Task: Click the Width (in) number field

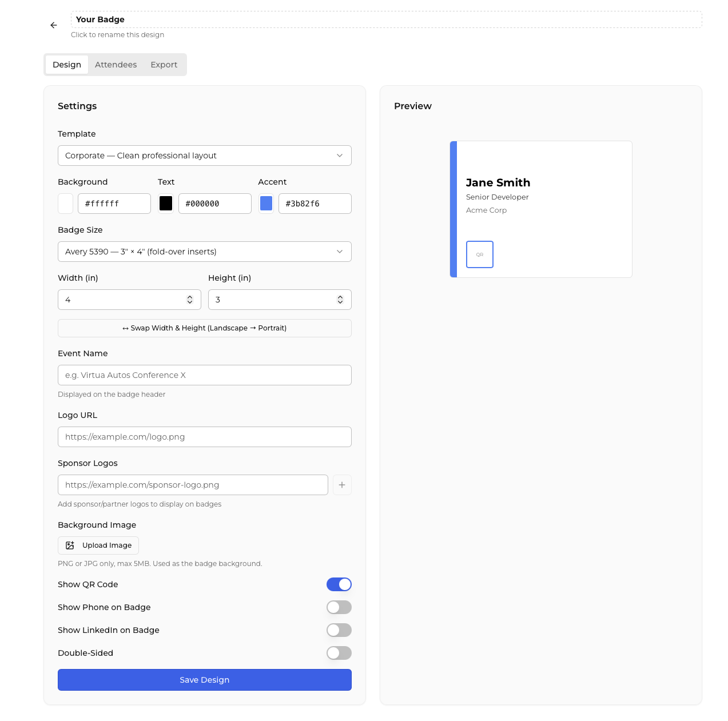Action: [x=129, y=300]
